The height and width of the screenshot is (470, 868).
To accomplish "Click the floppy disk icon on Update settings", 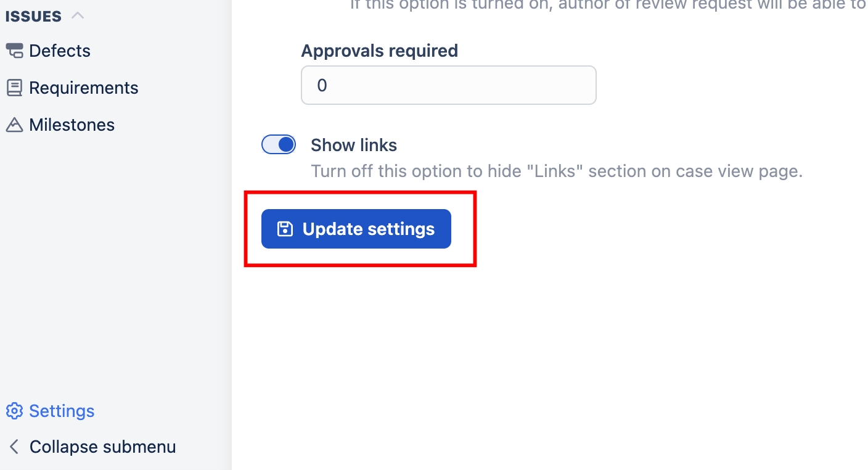I will (x=285, y=229).
